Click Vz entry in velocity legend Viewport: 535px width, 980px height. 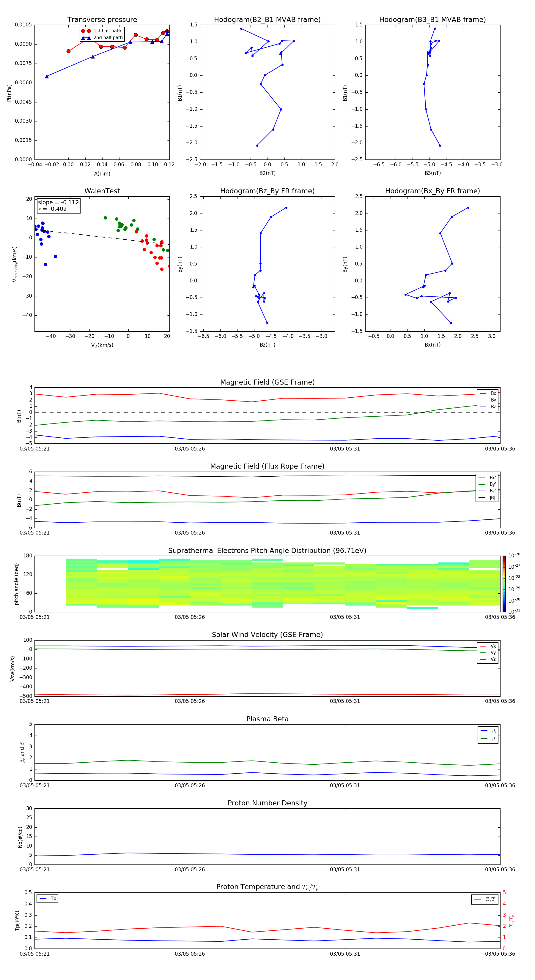[488, 659]
